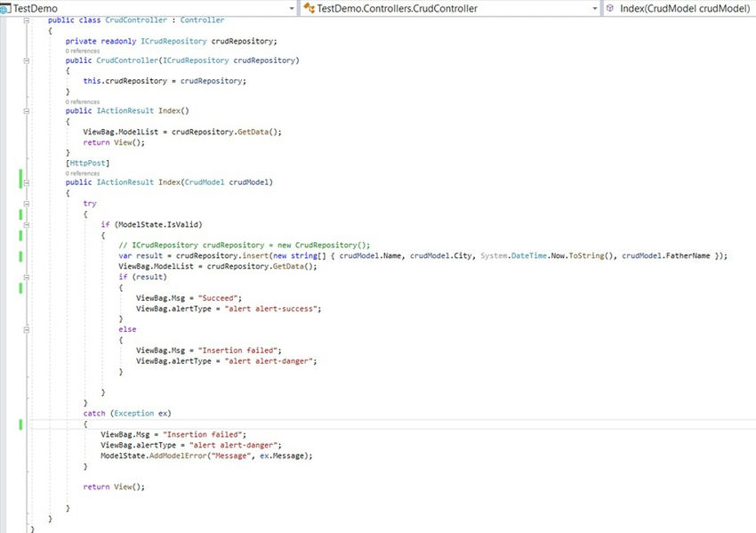Collapse the parameterless Index() method region
756x533 pixels.
pos(27,111)
